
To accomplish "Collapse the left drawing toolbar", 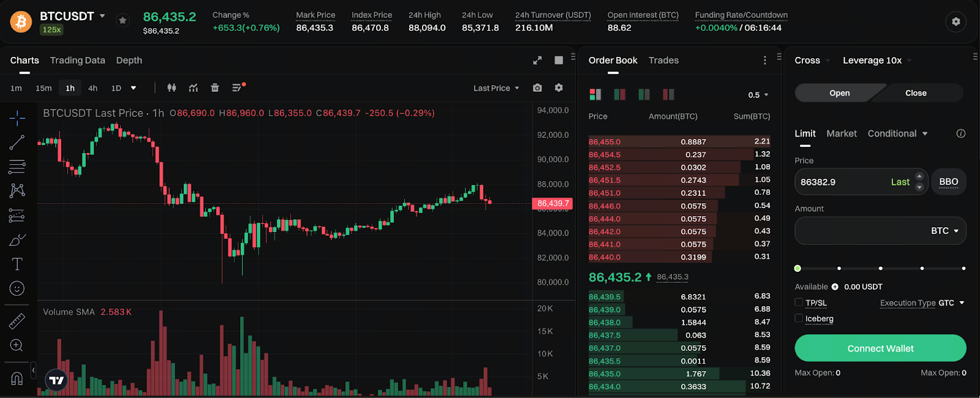I will [33, 370].
